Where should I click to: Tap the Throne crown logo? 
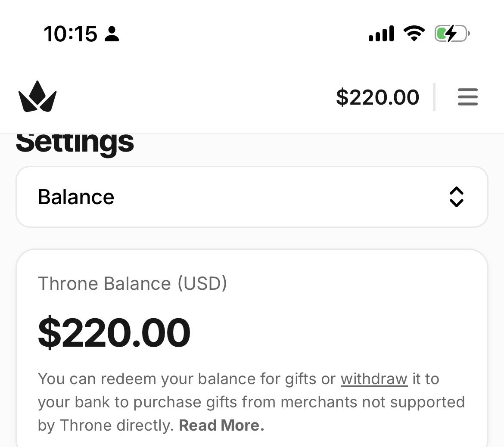click(37, 97)
